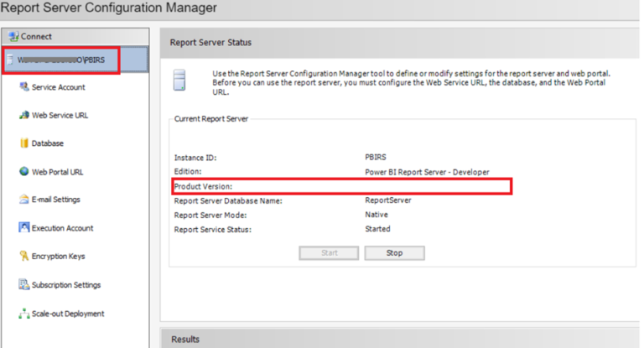The image size is (644, 348).
Task: Select the Web Service URL icon
Action: pos(24,115)
